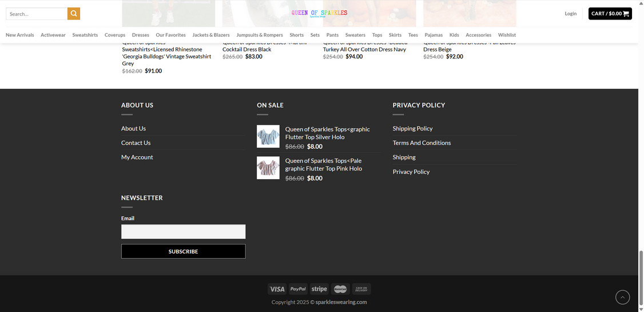644x312 pixels.
Task: Open Jumpsuits & Rompers menu item
Action: (x=260, y=35)
